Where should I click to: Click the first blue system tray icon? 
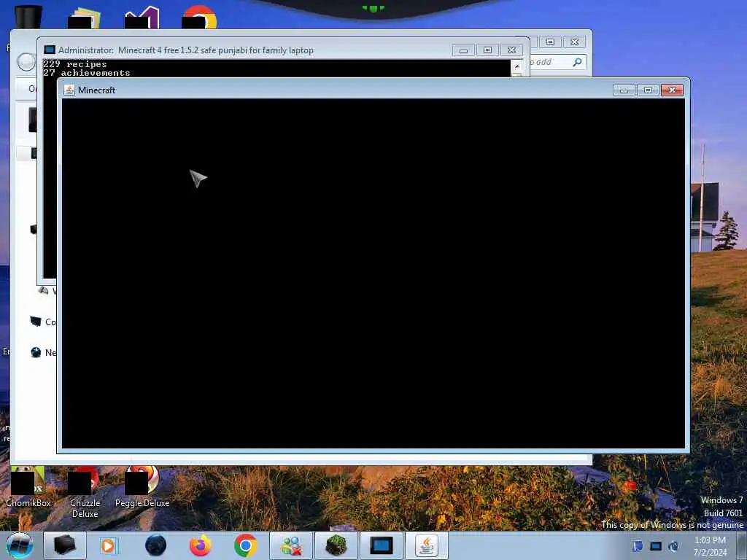638,545
